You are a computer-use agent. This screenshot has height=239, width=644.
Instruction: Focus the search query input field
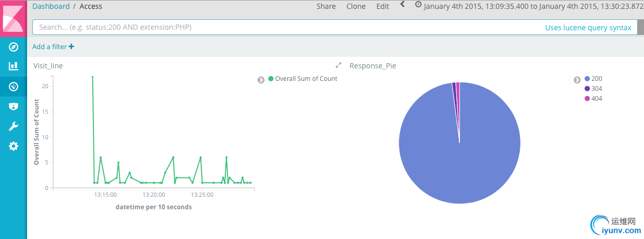coord(287,27)
